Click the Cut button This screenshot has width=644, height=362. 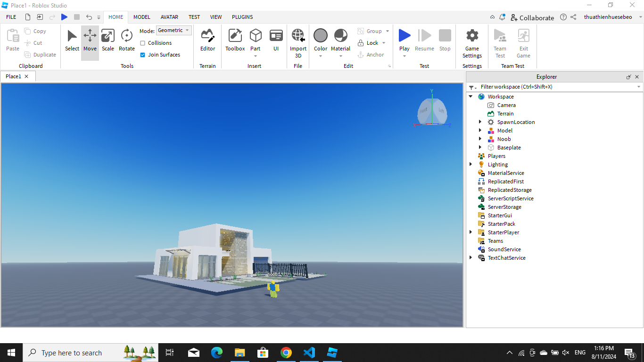33,43
